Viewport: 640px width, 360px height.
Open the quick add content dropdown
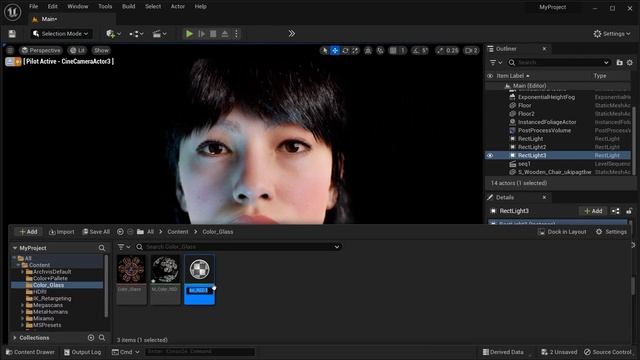pyautogui.click(x=113, y=34)
